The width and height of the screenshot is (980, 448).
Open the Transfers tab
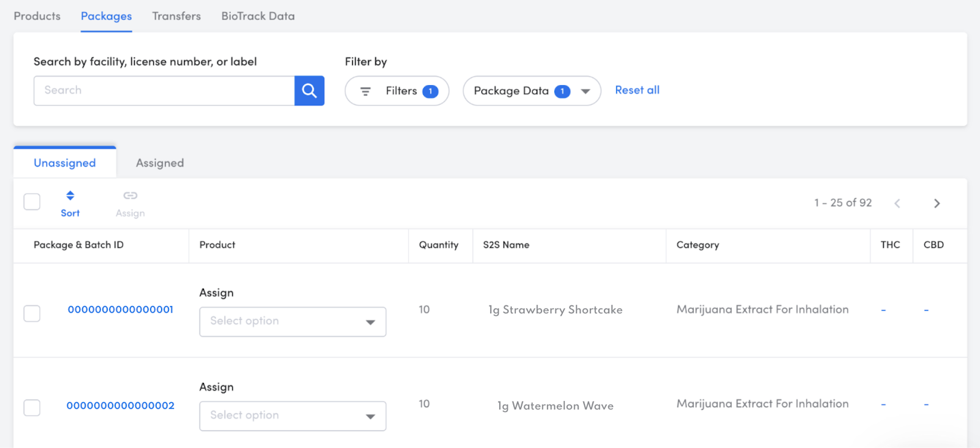pyautogui.click(x=176, y=16)
